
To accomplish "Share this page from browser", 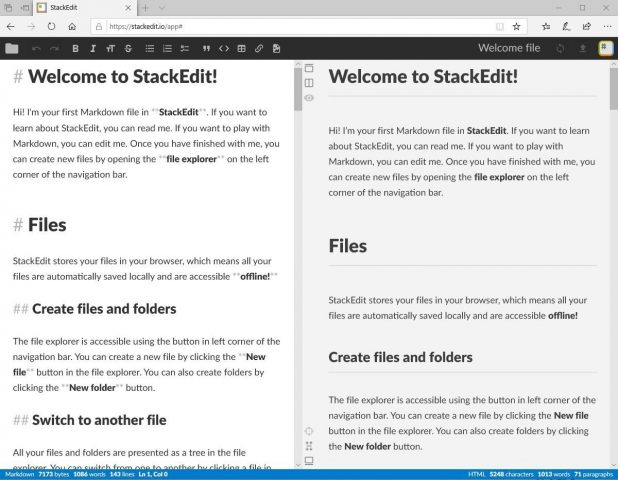I will click(x=587, y=26).
